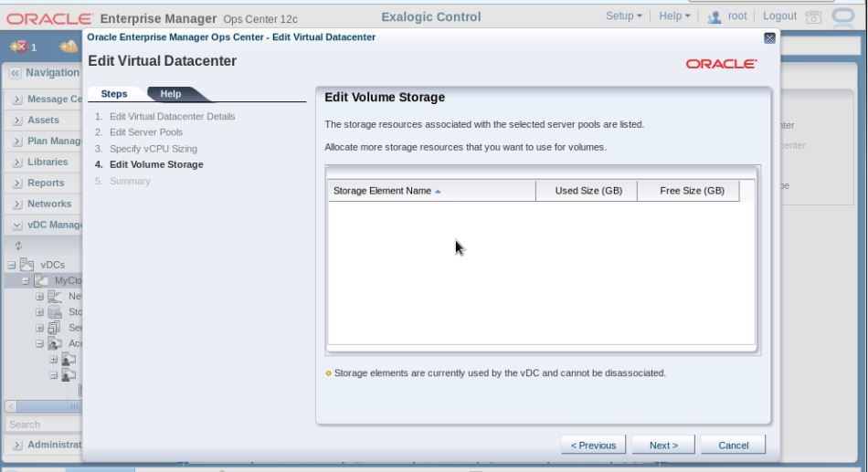Click the refresh icon in vDC Management

18,246
